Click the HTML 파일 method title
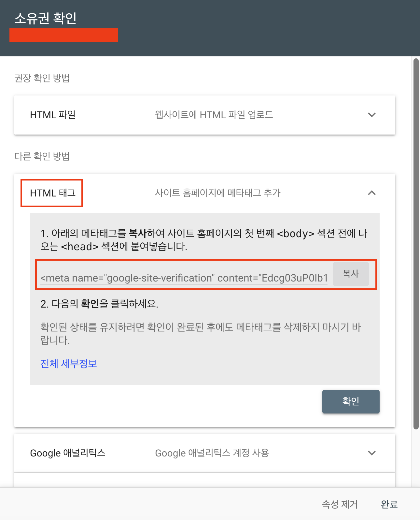 tap(53, 115)
